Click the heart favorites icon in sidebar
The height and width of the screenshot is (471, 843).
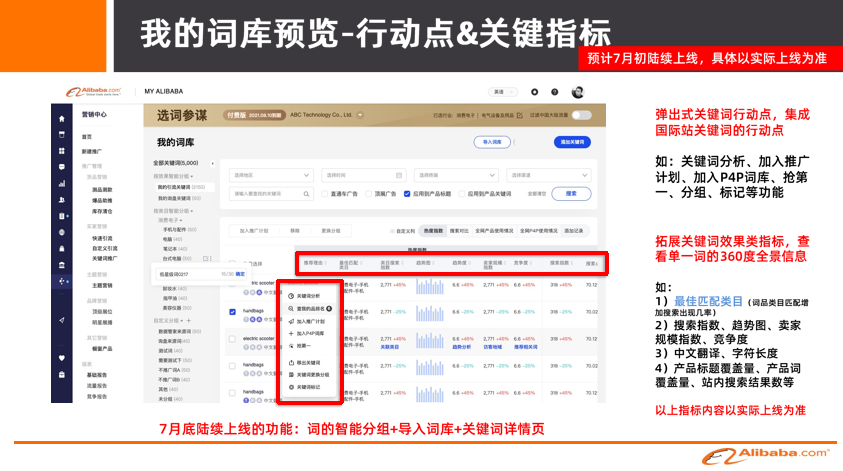click(60, 357)
